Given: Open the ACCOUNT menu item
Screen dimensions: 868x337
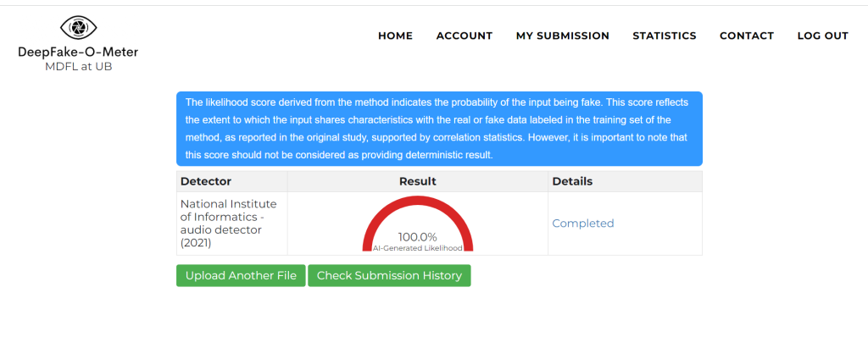Looking at the screenshot, I should click(x=464, y=36).
